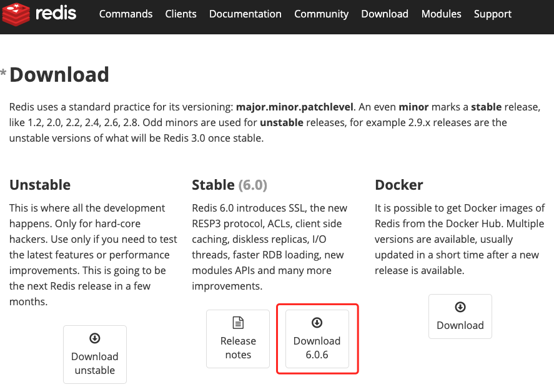Click the Stable (6.0) heading
The width and height of the screenshot is (554, 392).
coord(229,185)
